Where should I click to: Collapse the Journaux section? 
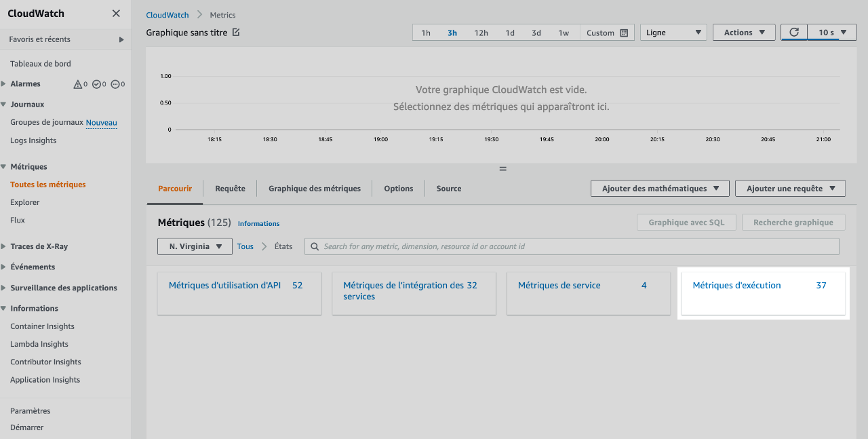point(4,104)
